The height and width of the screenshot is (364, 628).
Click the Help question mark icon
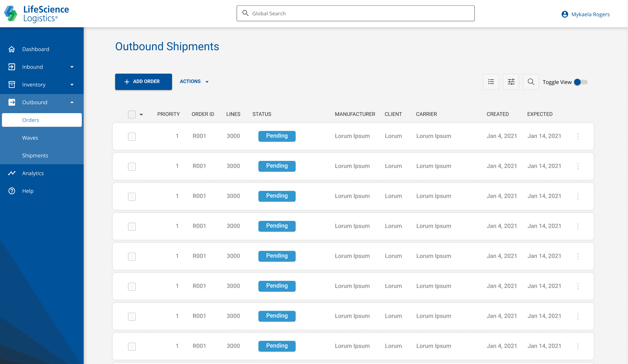(12, 191)
